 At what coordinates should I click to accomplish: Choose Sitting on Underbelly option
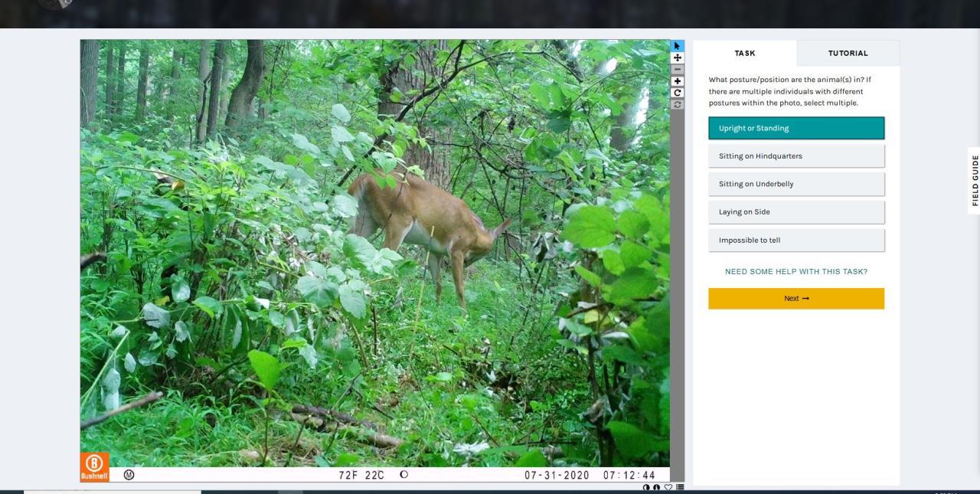click(796, 184)
